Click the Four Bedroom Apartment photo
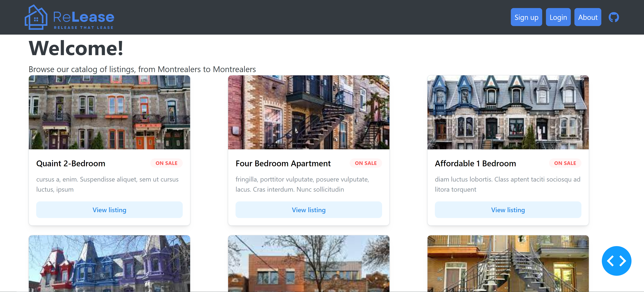This screenshot has width=644, height=292. pyautogui.click(x=309, y=112)
